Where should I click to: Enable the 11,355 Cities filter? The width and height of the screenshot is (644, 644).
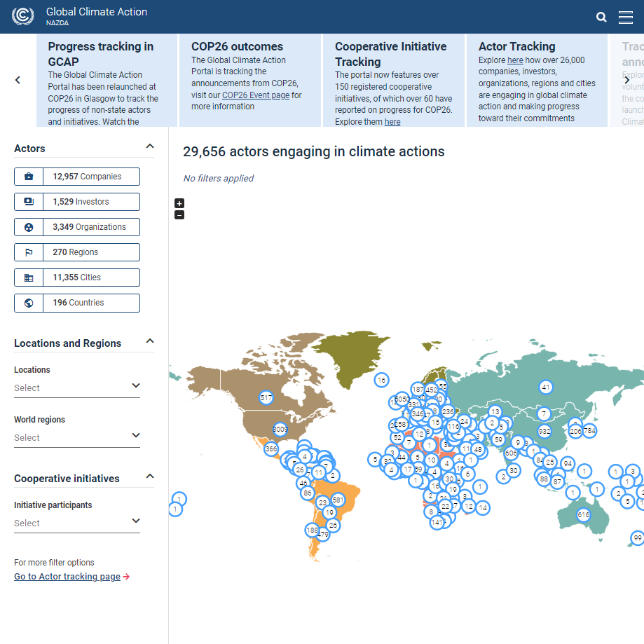click(77, 278)
